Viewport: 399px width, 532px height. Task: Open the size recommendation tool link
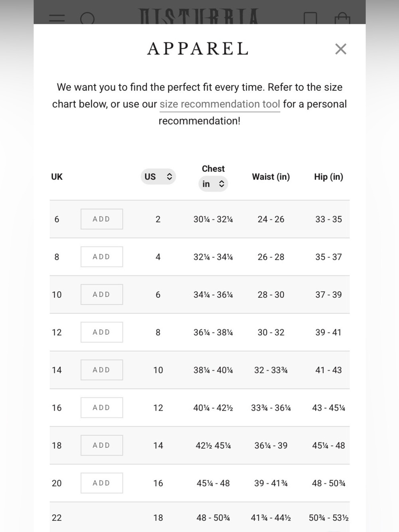tap(220, 104)
